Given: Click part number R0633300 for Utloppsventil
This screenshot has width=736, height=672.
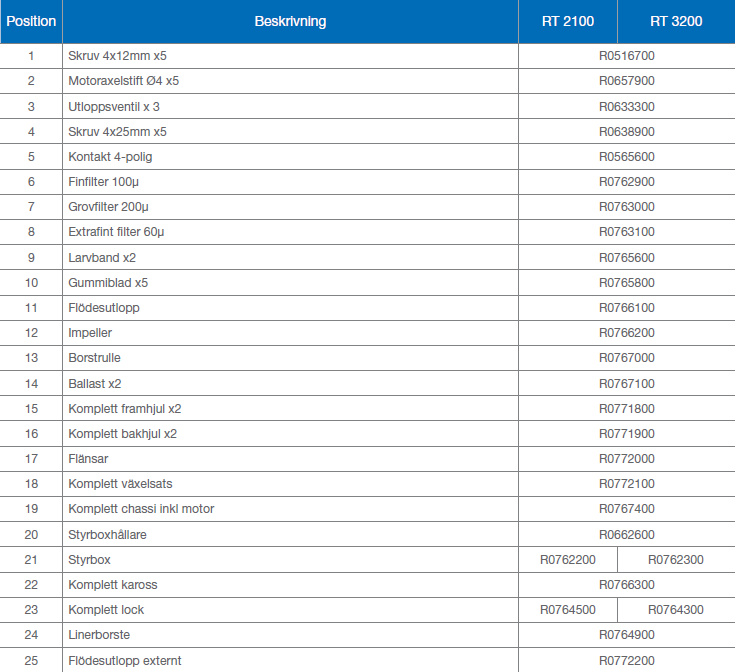Looking at the screenshot, I should click(x=626, y=106).
